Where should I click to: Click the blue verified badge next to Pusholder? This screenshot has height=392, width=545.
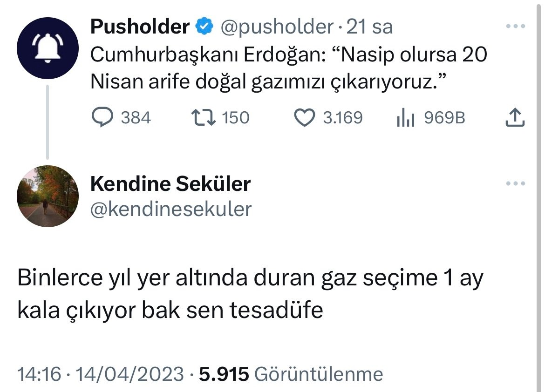point(203,27)
